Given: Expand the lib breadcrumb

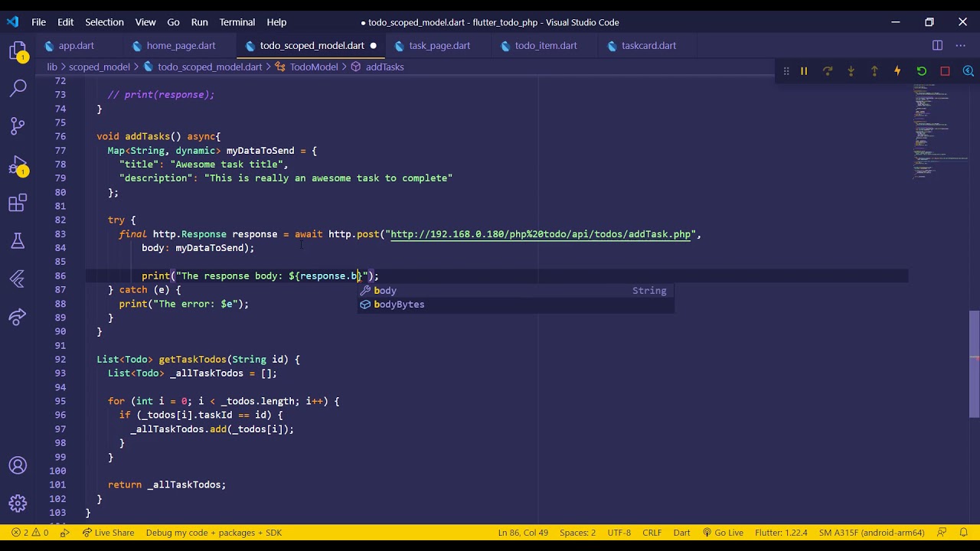Looking at the screenshot, I should 52,67.
